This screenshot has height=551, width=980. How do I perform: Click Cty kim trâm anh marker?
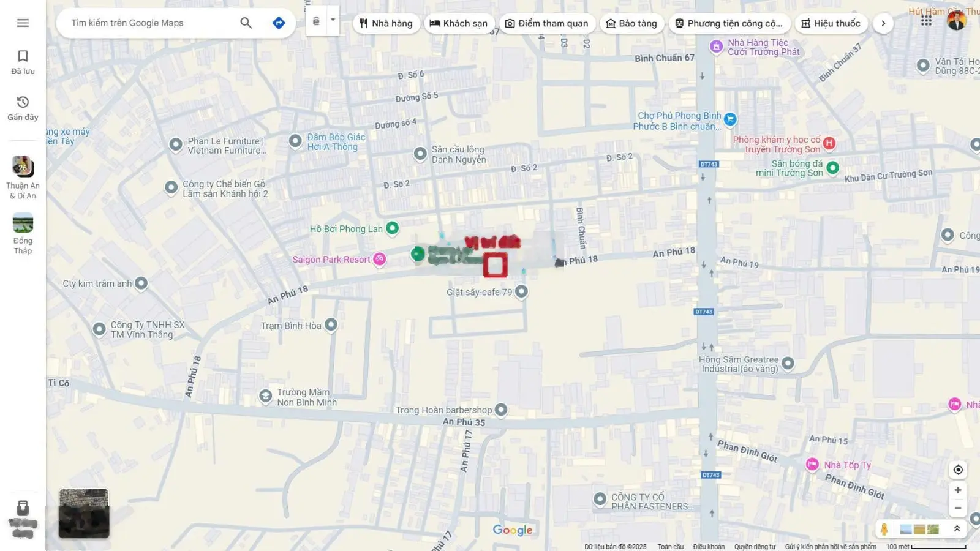(x=141, y=283)
